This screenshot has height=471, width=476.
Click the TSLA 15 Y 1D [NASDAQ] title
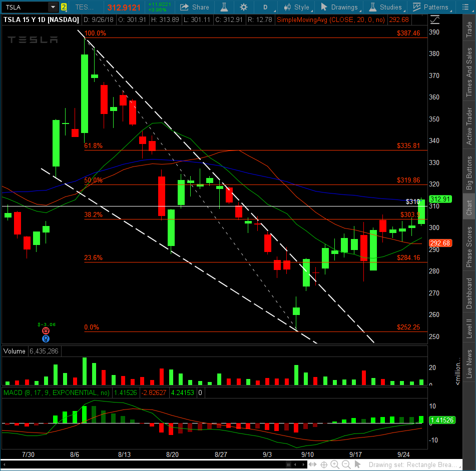coord(41,19)
